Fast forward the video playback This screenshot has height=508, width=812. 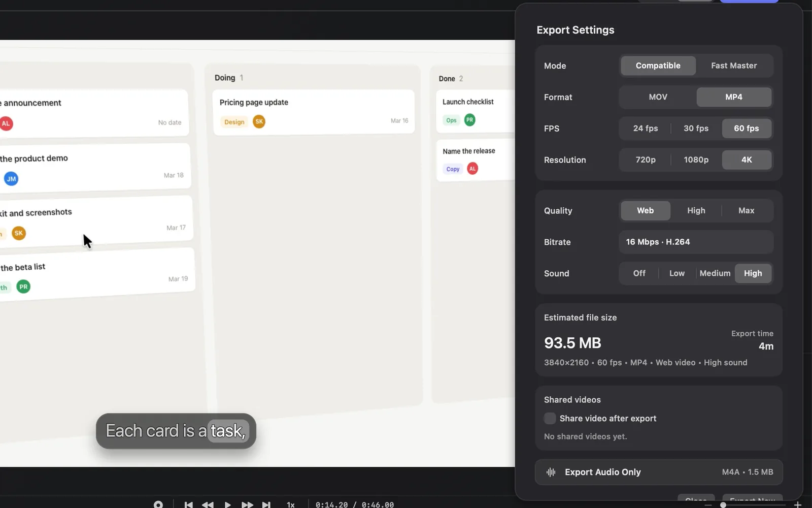[247, 504]
